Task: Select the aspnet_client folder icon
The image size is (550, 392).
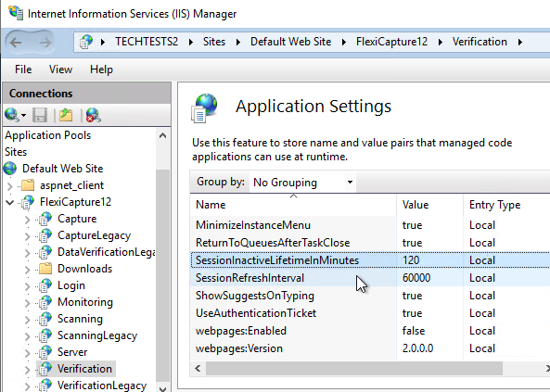Action: (28, 185)
